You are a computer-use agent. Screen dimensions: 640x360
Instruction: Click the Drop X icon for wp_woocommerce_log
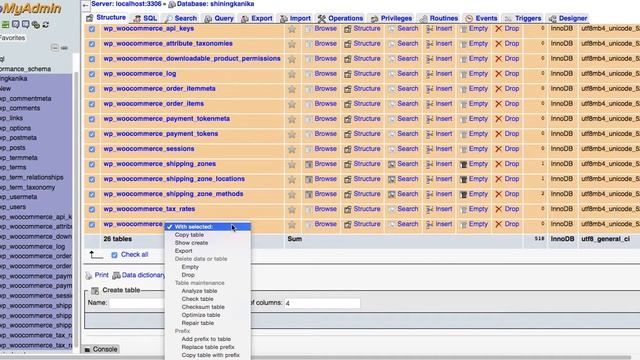coord(498,74)
